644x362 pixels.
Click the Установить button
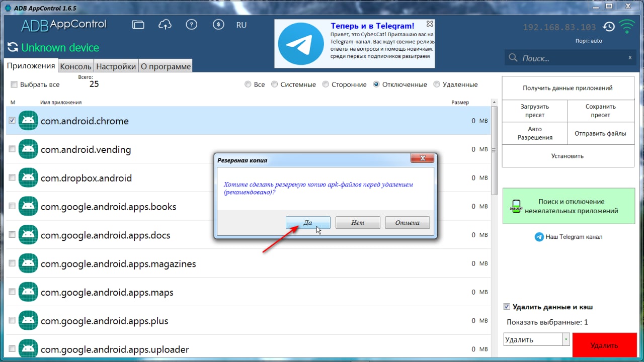pos(568,156)
